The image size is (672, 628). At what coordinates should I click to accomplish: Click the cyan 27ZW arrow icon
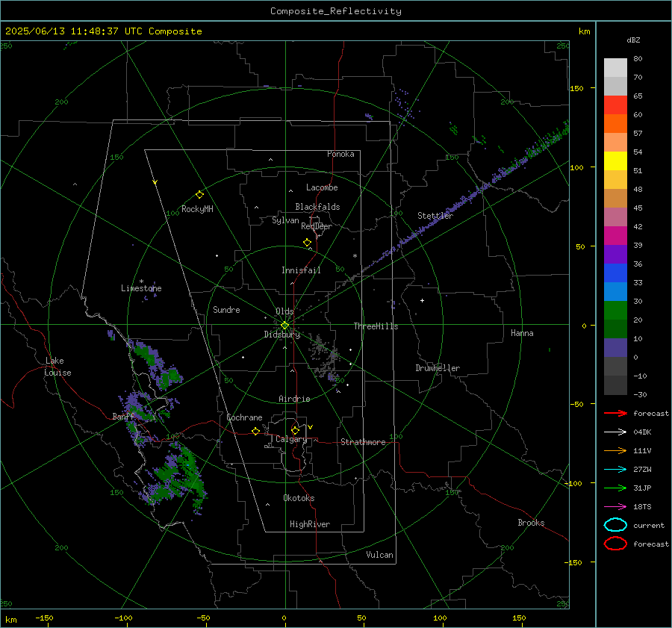click(615, 470)
